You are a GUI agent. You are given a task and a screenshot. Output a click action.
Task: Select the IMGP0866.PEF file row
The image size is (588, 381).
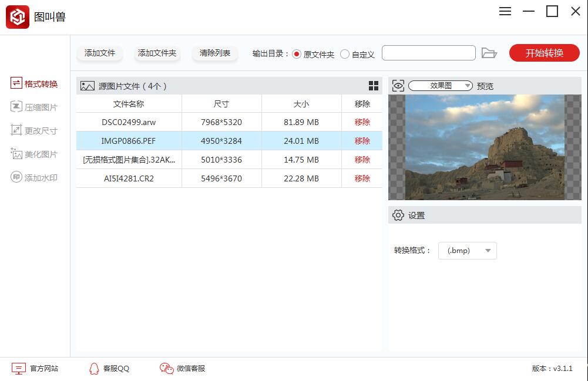(129, 141)
